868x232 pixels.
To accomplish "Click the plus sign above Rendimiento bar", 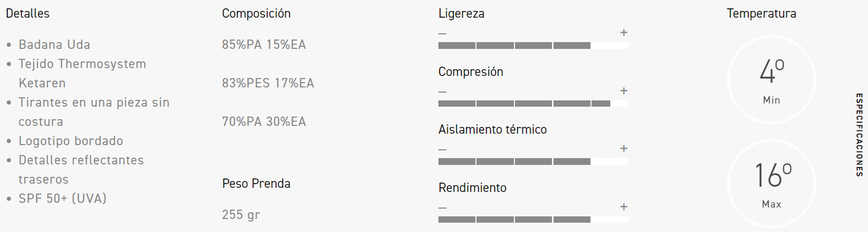I will 623,207.
